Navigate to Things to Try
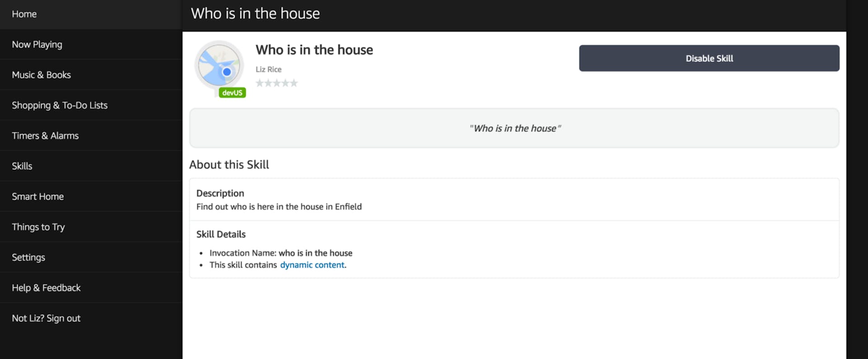868x359 pixels. click(38, 226)
